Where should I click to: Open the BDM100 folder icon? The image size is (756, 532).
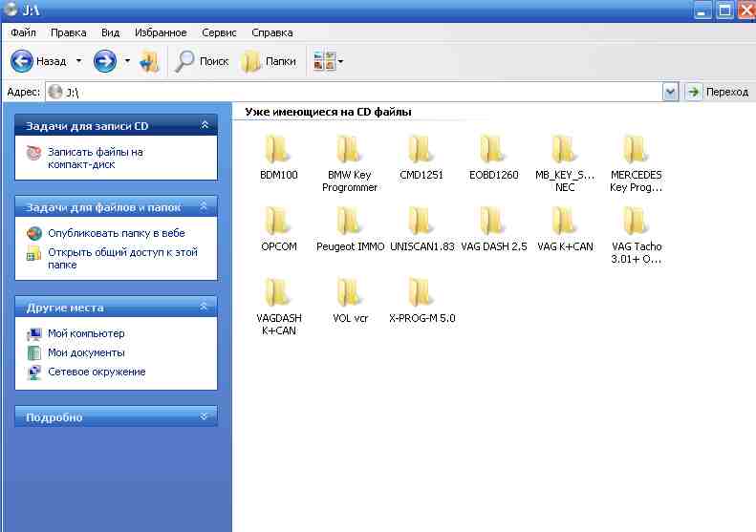(278, 149)
